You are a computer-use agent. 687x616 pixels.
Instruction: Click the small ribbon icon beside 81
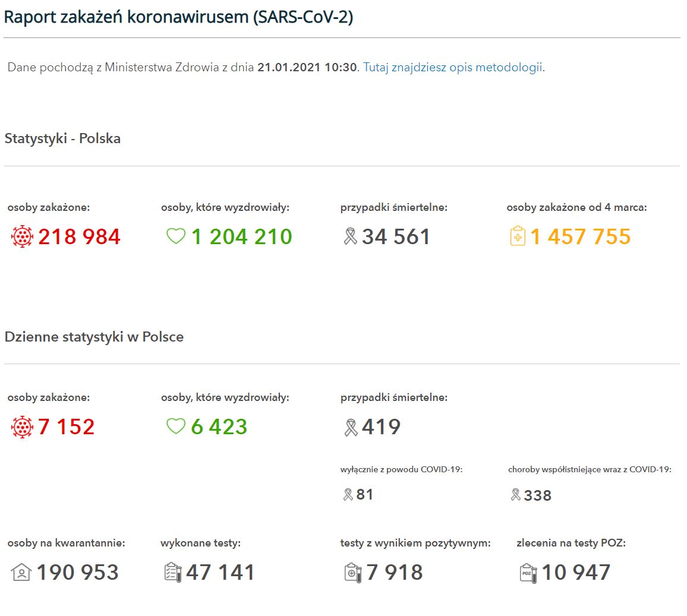[348, 494]
